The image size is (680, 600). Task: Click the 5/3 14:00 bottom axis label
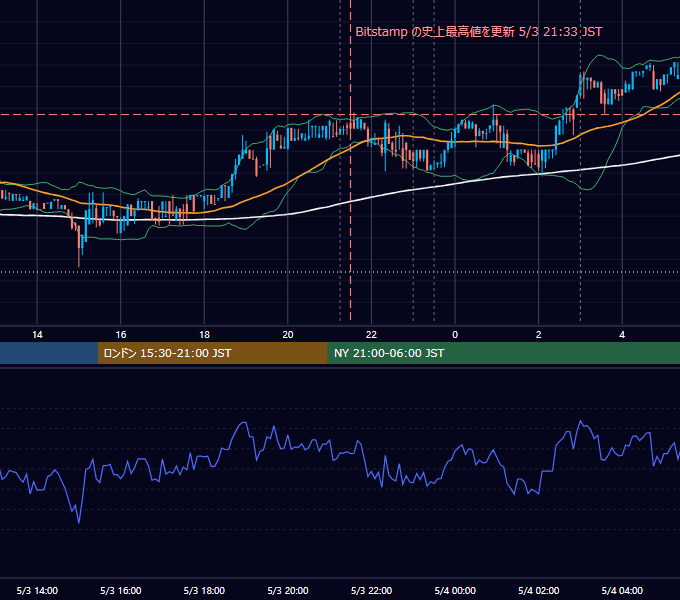coord(37,590)
